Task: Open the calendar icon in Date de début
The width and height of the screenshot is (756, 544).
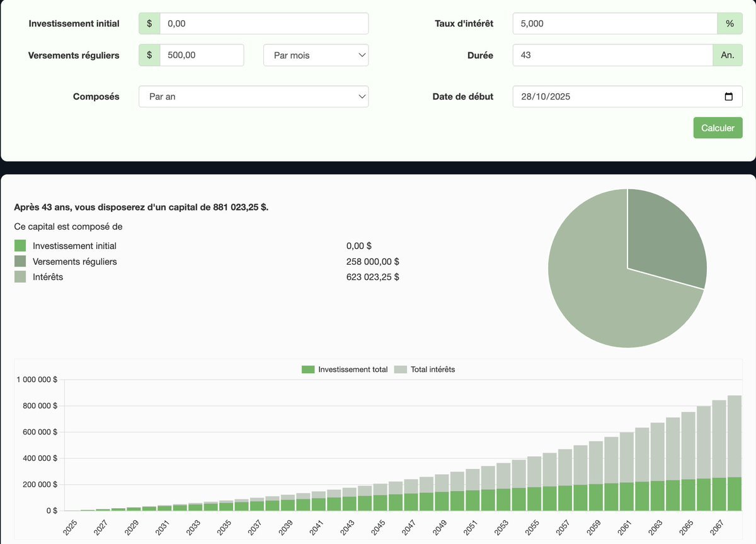Action: tap(729, 96)
